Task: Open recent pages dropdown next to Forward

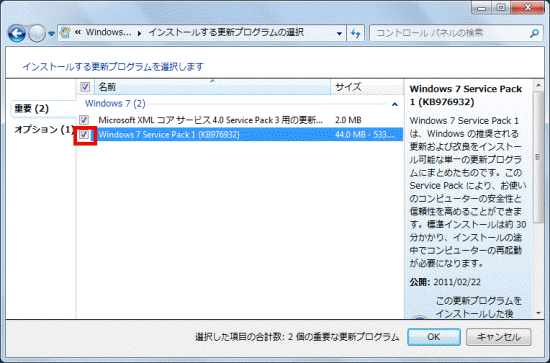Action: point(51,34)
